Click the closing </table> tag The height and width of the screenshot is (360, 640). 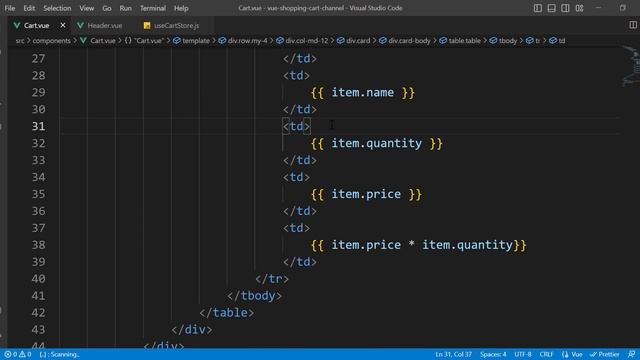pyautogui.click(x=227, y=313)
